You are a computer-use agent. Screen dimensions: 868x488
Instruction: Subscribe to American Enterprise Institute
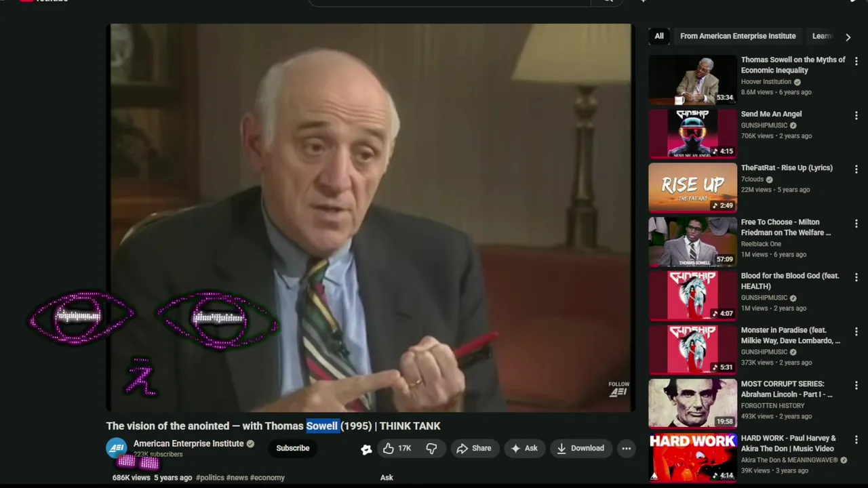point(293,448)
